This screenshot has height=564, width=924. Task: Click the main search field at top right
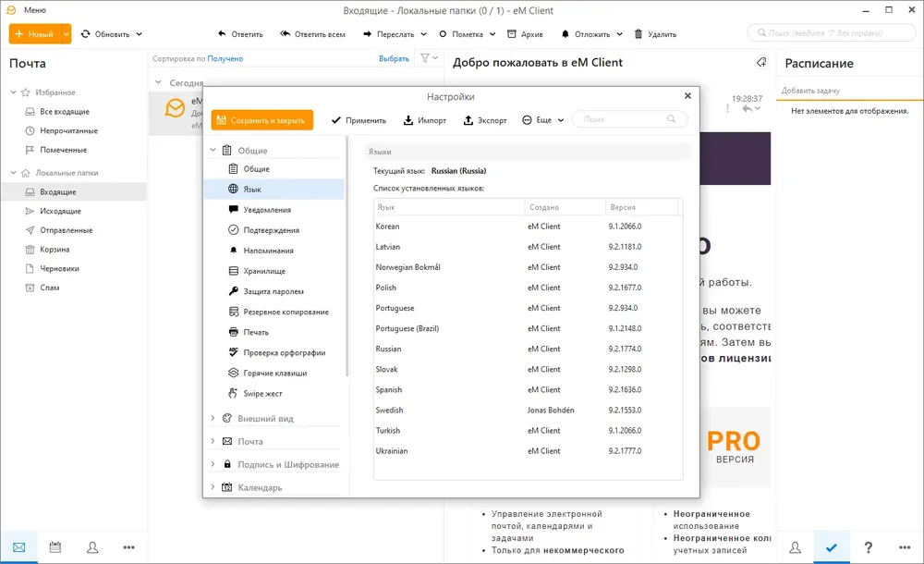832,33
